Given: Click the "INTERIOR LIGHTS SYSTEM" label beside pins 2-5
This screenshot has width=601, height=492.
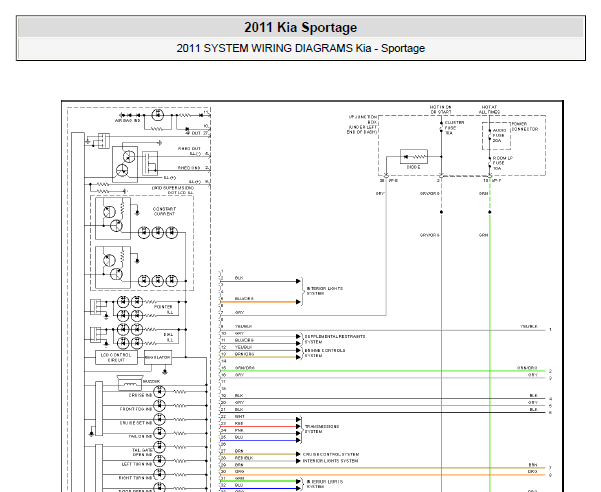Looking at the screenshot, I should click(325, 291).
